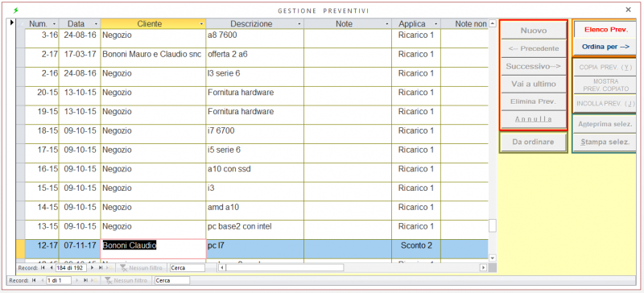
Task: Click the Bononi Mauro e Claudio snc cell
Action: [x=153, y=57]
